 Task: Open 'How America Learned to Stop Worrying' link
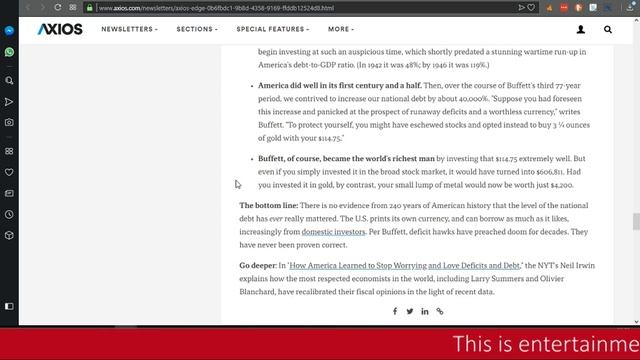[x=404, y=266]
